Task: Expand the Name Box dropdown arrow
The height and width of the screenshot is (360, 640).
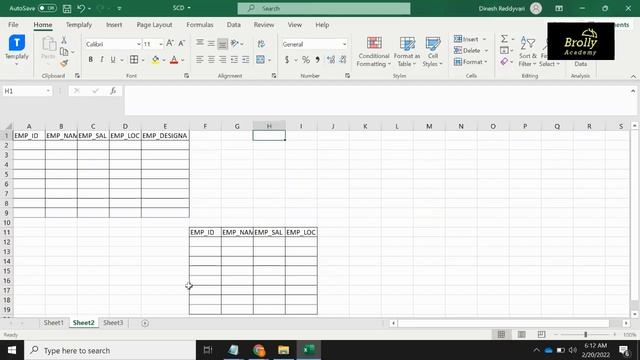Action: [x=48, y=91]
